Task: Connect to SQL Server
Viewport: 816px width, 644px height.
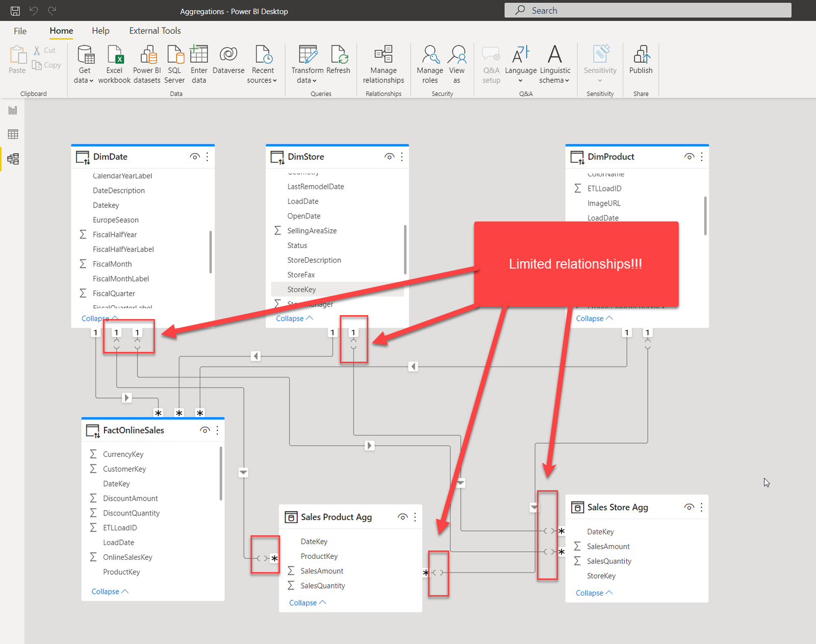Action: [x=174, y=56]
